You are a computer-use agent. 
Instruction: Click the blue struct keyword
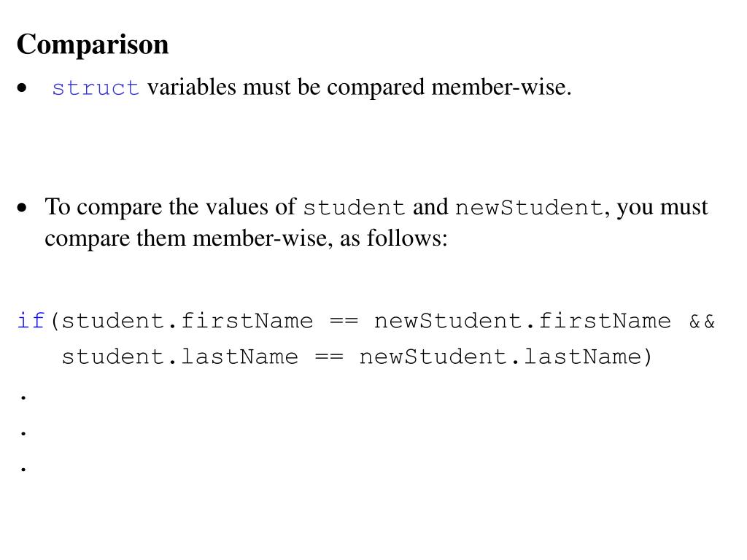(96, 87)
